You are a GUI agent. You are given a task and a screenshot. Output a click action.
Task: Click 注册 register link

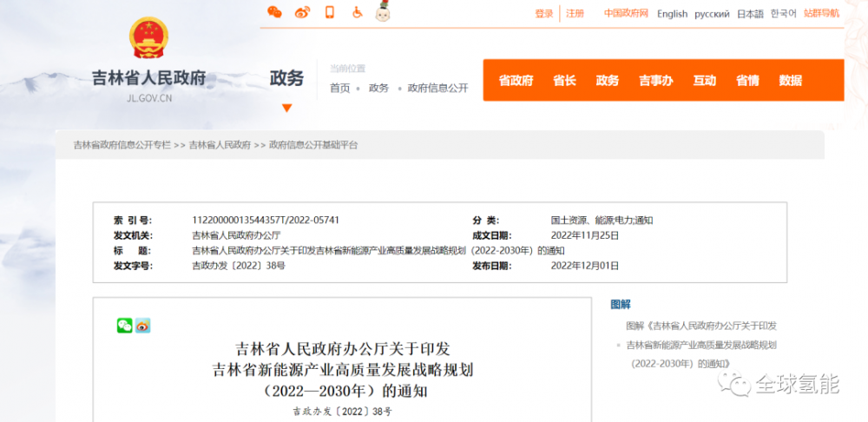click(575, 14)
